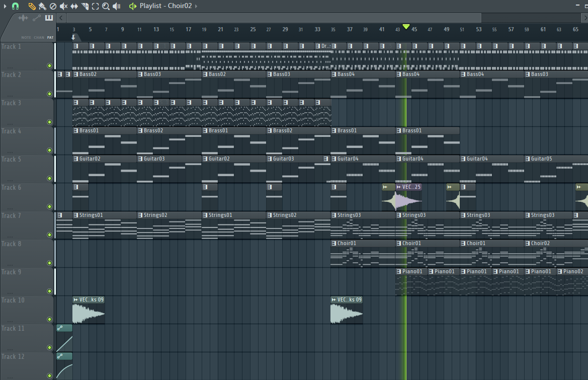Switch to the NOTE tab

click(x=26, y=38)
